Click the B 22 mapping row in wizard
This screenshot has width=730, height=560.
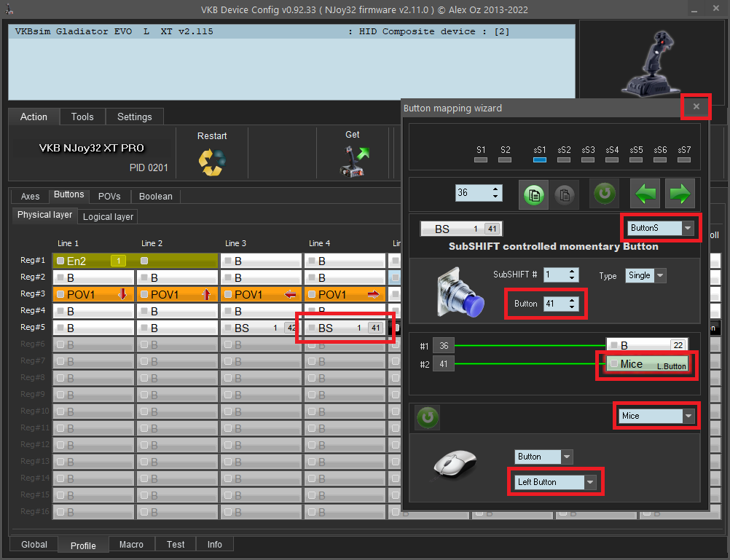point(647,345)
